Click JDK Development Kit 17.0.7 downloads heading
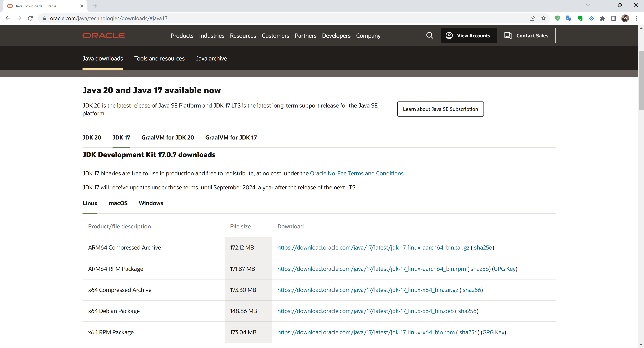 149,155
